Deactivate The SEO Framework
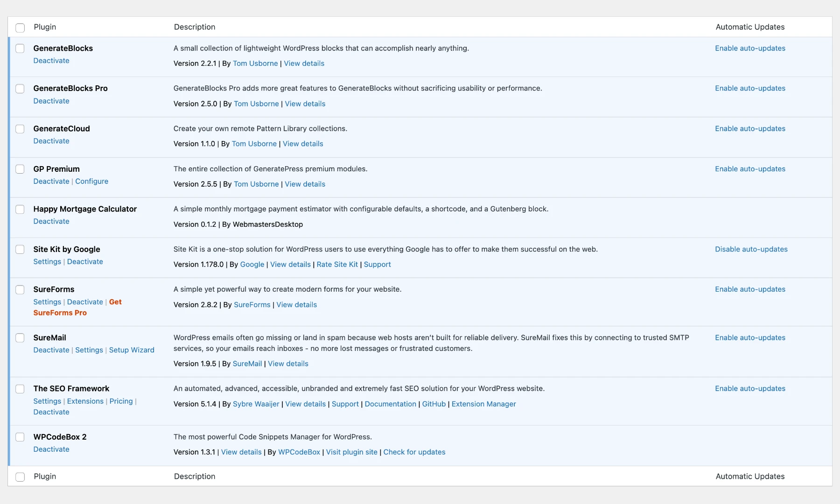The image size is (840, 504). coord(51,412)
